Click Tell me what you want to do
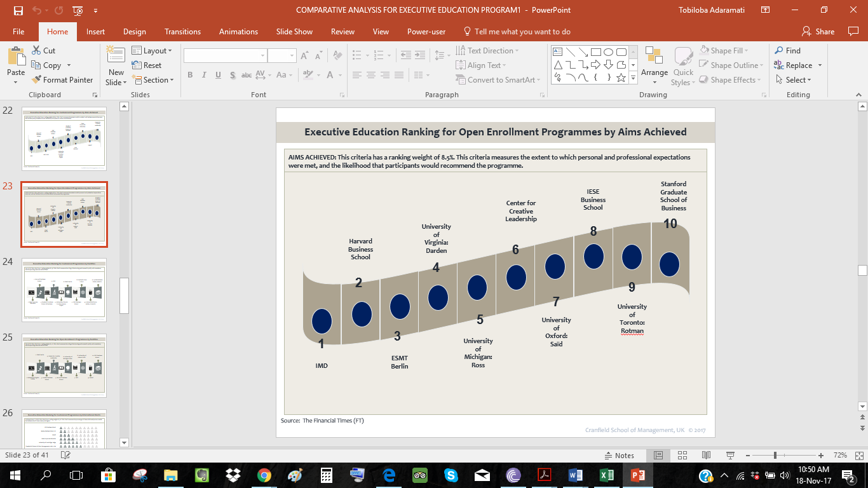Screen dimensions: 868x488 point(517,32)
